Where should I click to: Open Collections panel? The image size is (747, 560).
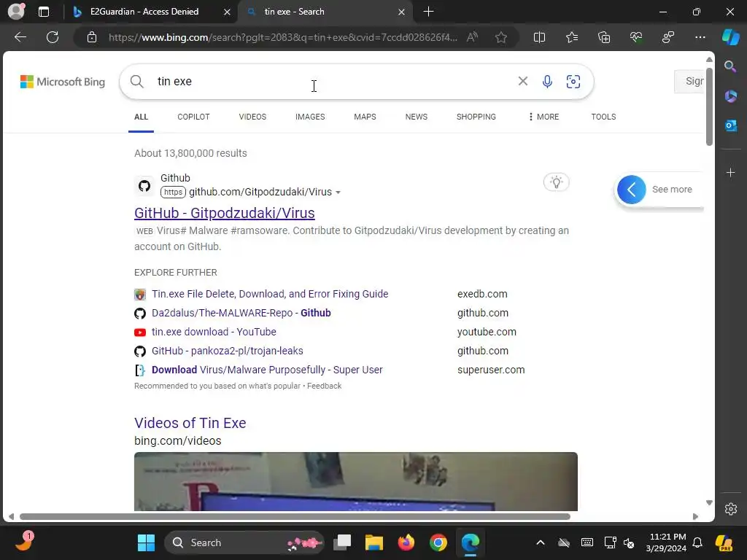coord(604,37)
